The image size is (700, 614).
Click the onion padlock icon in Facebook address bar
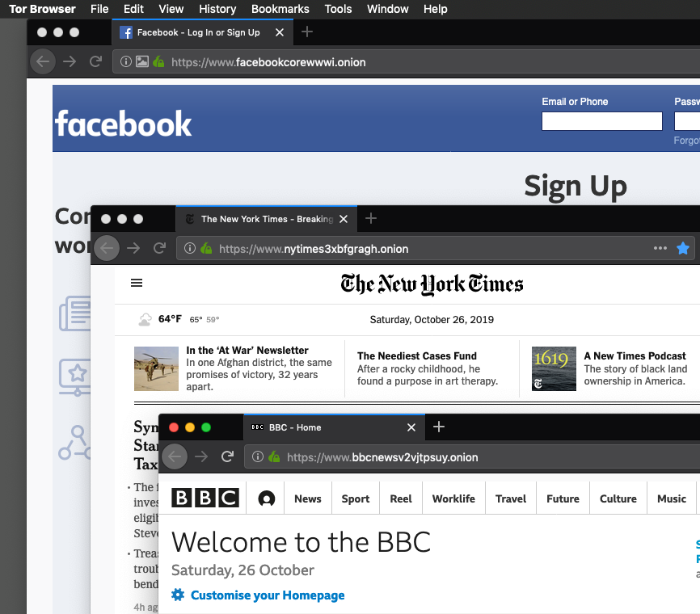click(158, 61)
